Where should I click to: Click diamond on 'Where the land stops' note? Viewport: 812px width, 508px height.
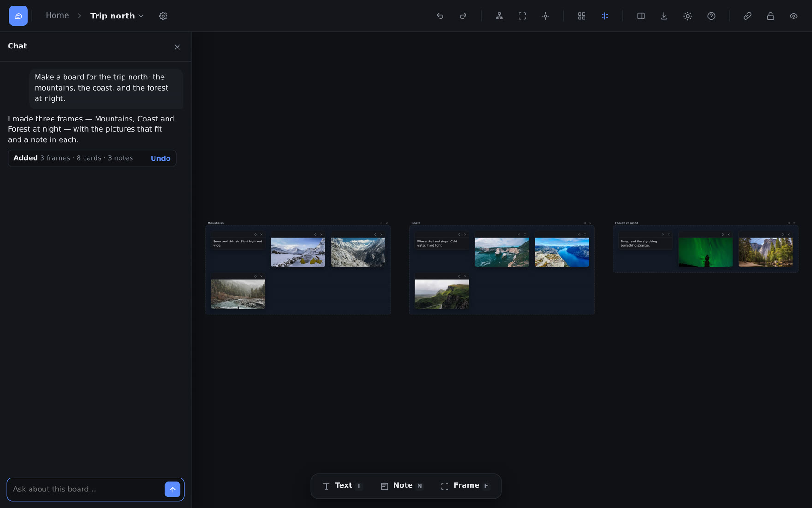(459, 234)
